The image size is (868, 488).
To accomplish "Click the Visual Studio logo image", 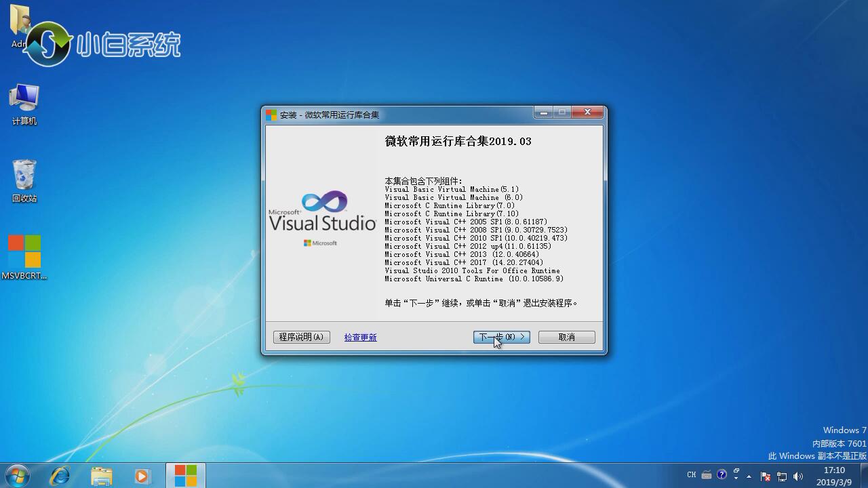I will click(x=323, y=218).
